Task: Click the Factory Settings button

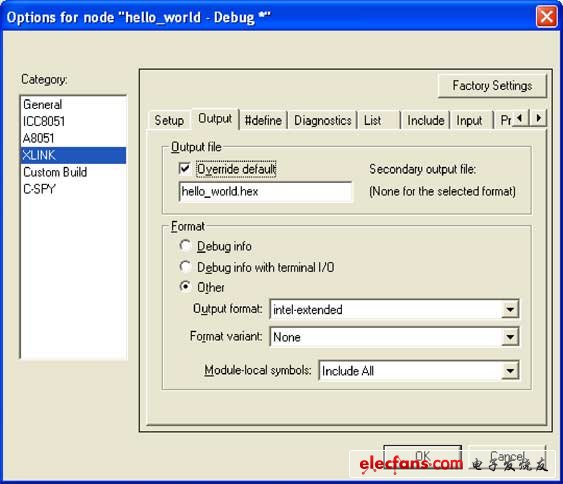Action: coord(492,85)
